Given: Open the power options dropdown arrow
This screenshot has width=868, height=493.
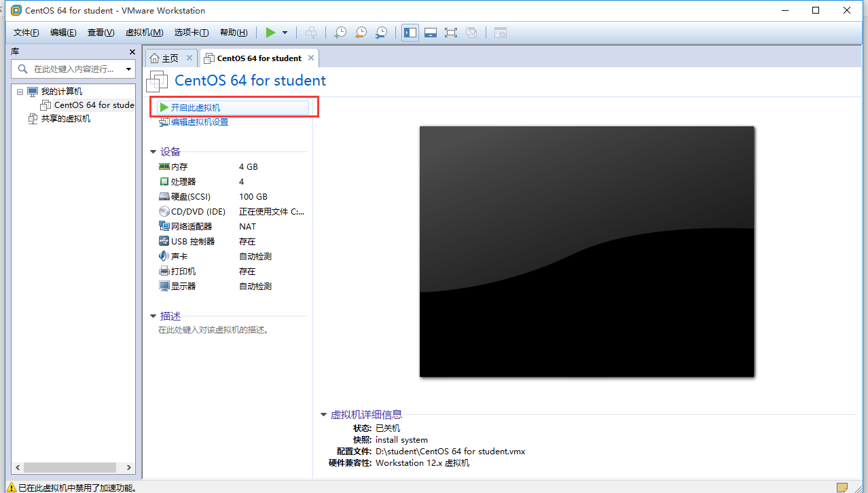Looking at the screenshot, I should [x=285, y=33].
